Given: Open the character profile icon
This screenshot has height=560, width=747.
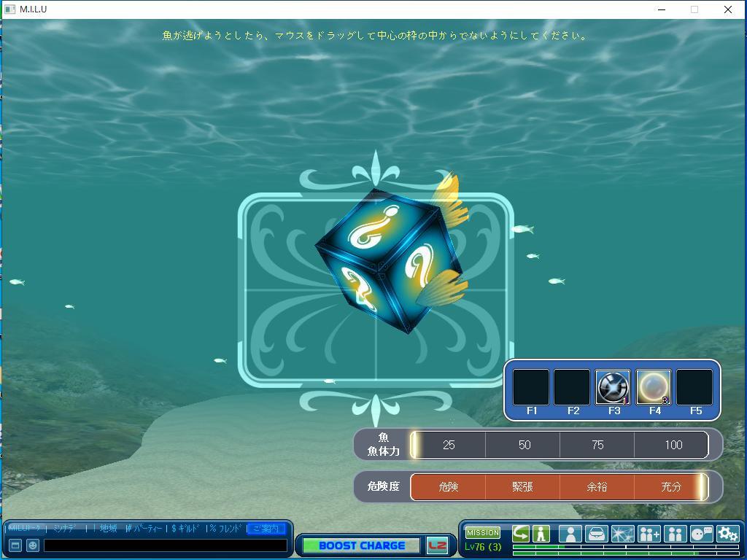Looking at the screenshot, I should (570, 534).
